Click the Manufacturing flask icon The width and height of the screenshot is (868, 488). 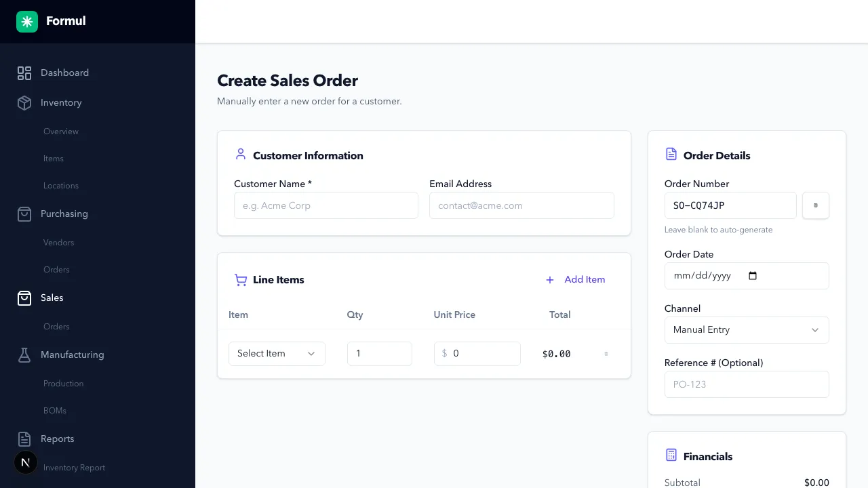[24, 354]
